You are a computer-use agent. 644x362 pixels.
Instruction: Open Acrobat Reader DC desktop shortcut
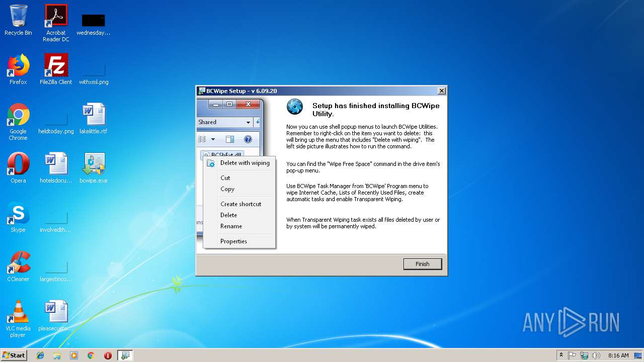[x=56, y=23]
